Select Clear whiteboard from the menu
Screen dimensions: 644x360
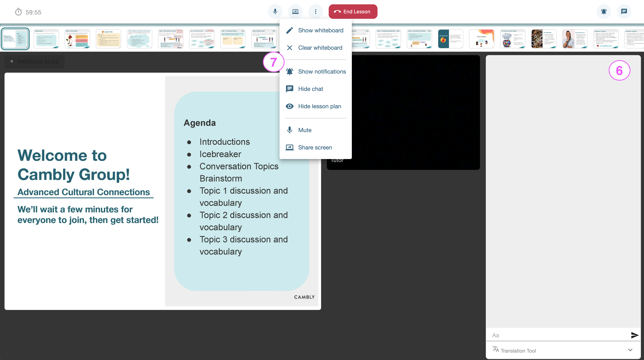pyautogui.click(x=315, y=48)
